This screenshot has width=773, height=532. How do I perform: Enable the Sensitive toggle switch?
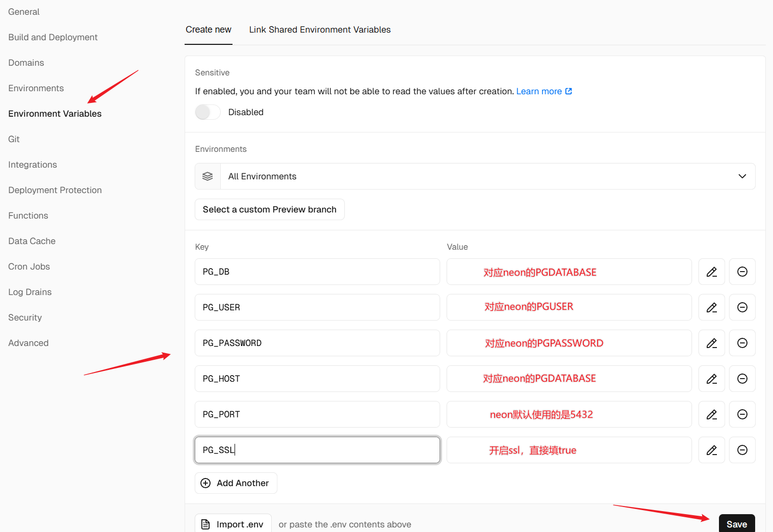pyautogui.click(x=208, y=112)
